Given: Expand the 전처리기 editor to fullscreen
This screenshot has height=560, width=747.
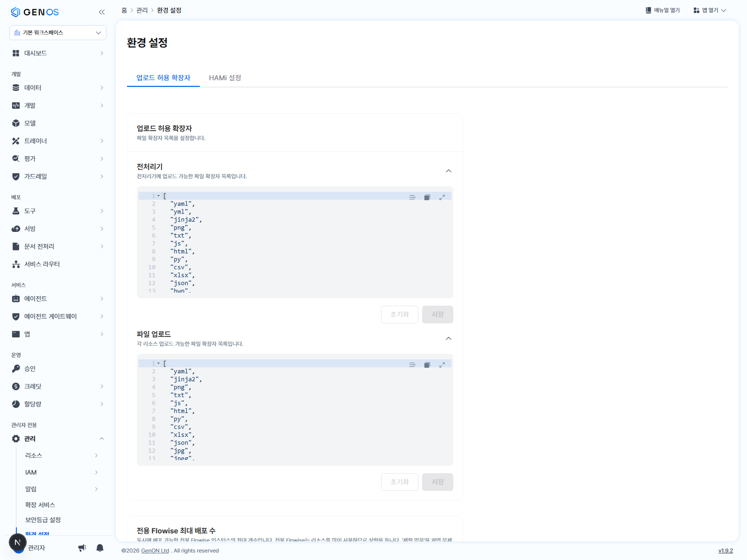Looking at the screenshot, I should (442, 197).
